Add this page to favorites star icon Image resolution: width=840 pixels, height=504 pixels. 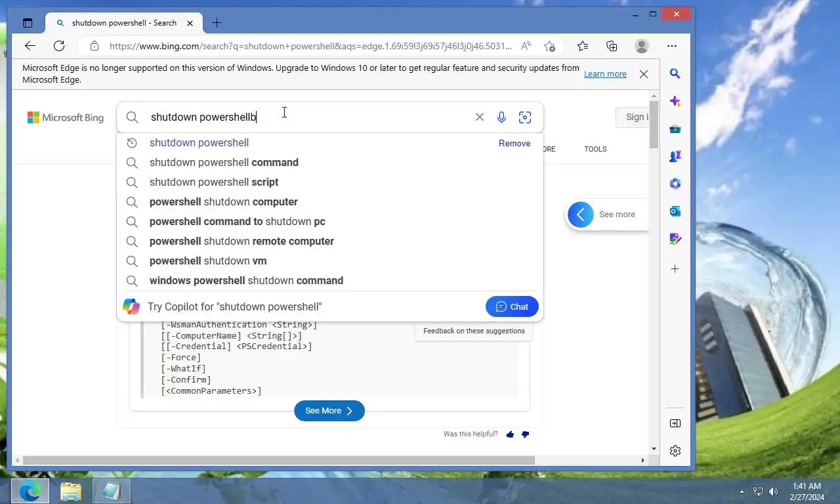pyautogui.click(x=550, y=46)
